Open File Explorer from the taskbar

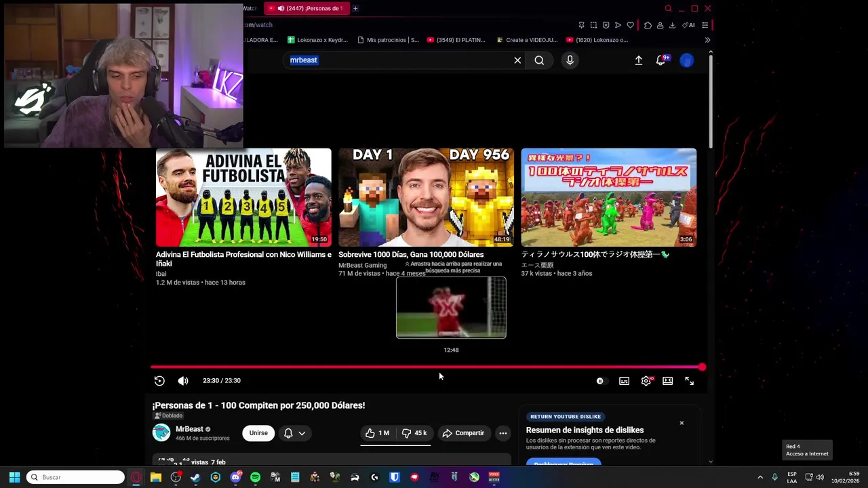pyautogui.click(x=156, y=477)
